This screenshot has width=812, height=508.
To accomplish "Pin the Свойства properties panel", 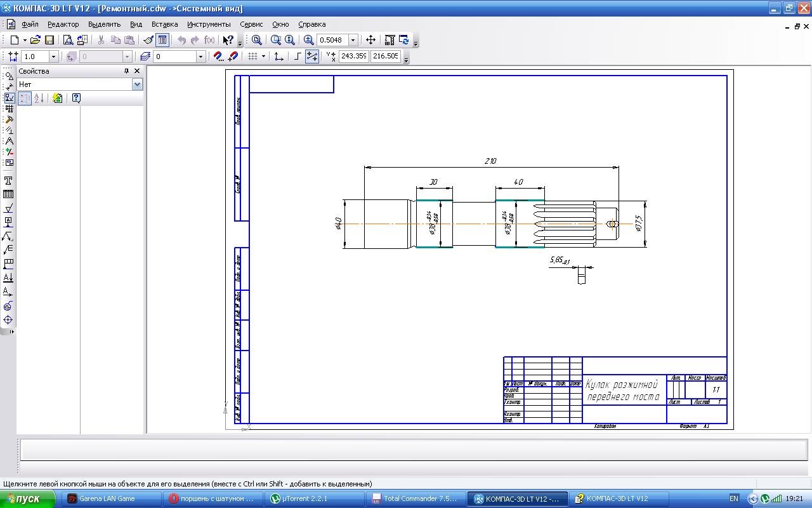I will pyautogui.click(x=126, y=71).
